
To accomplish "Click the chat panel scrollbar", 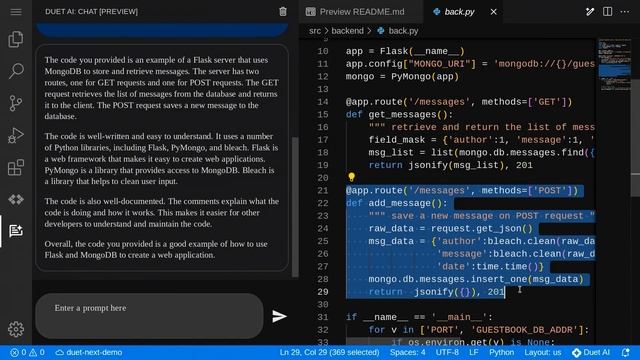I will 295,207.
